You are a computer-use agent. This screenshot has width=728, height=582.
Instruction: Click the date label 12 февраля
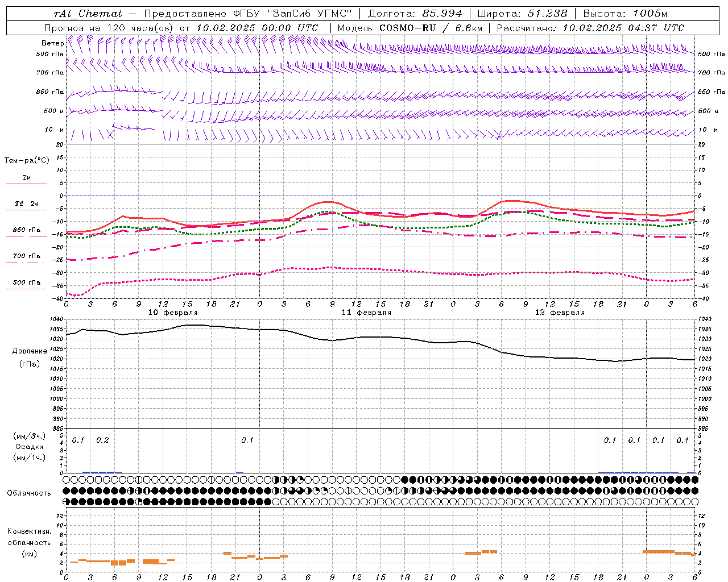560,312
